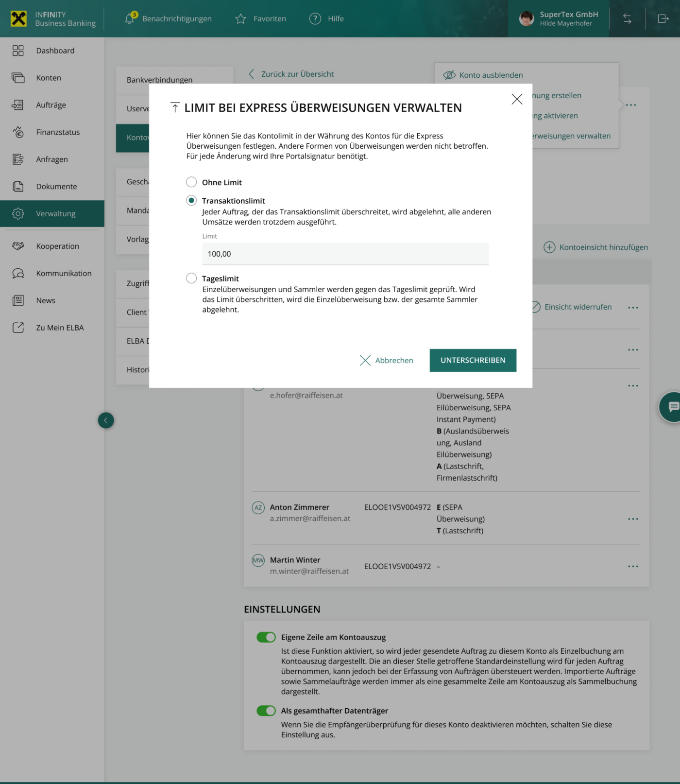Viewport: 680px width, 784px height.
Task: Close the limit dialog with X
Action: [517, 99]
